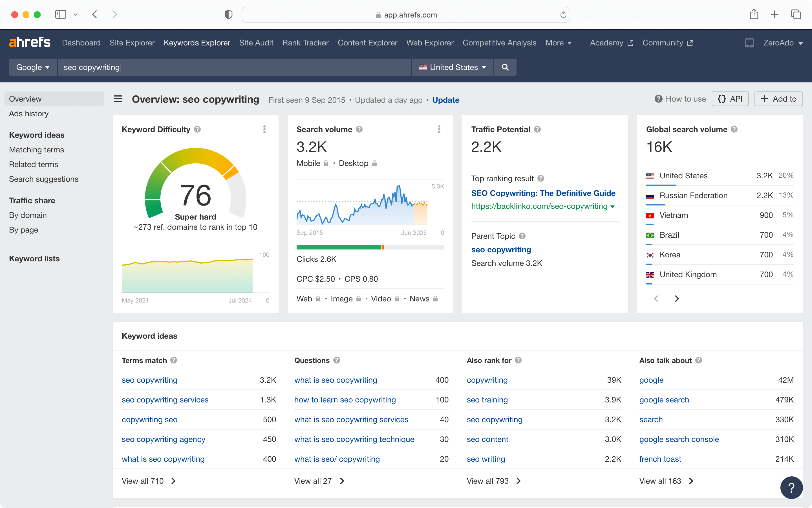
Task: Open View all 710 terms match
Action: click(149, 481)
